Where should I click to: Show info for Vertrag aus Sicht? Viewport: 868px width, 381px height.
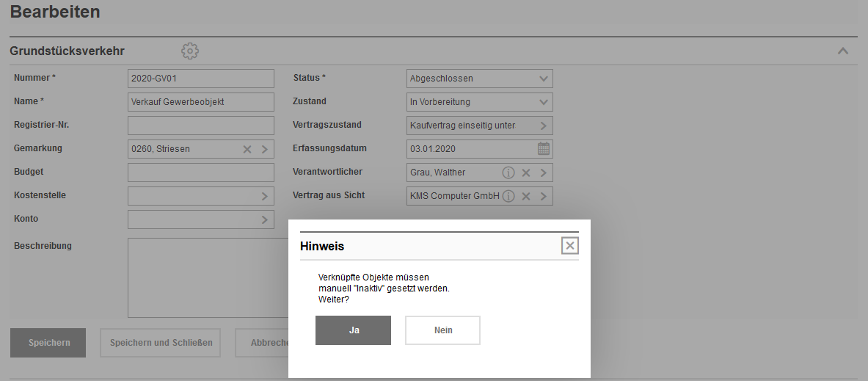coord(508,196)
